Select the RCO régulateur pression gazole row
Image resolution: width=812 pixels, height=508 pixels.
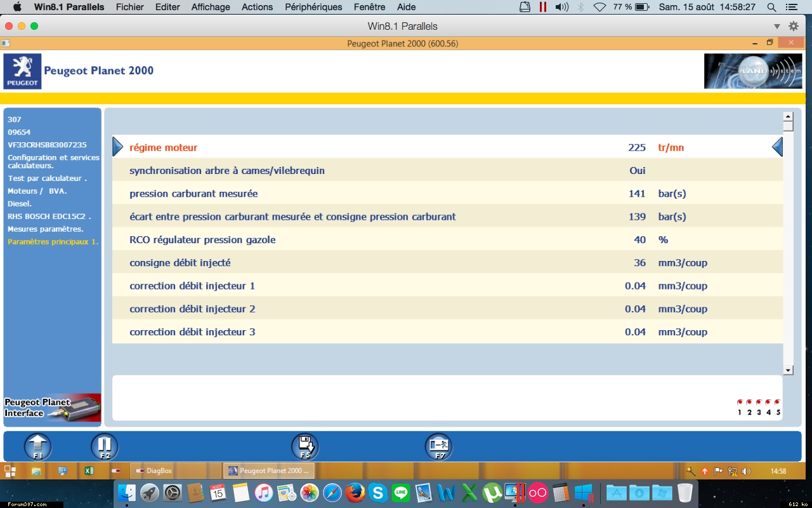(447, 239)
